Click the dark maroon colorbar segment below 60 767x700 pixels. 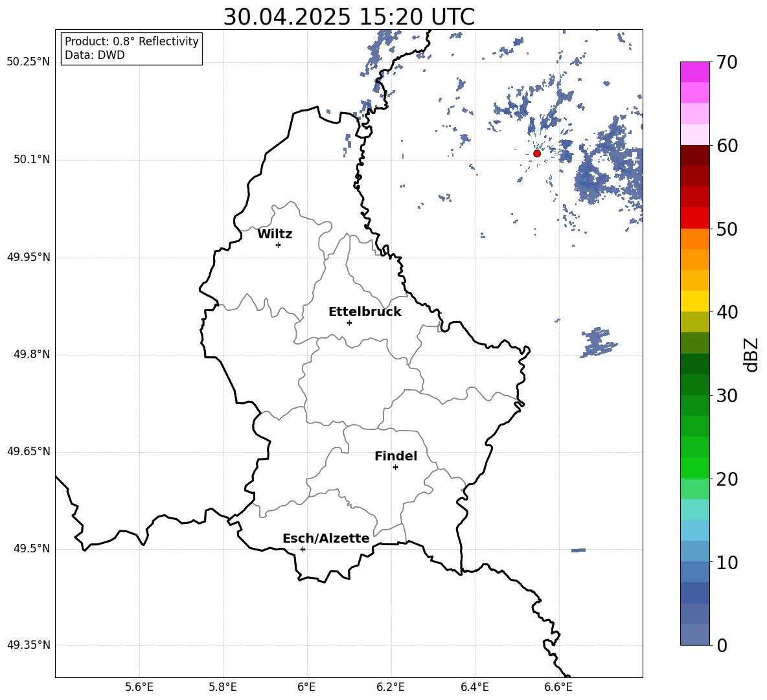click(694, 155)
